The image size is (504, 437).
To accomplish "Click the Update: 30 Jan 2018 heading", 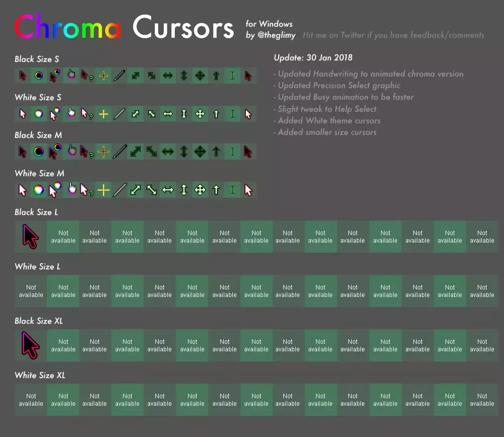I will tap(313, 57).
